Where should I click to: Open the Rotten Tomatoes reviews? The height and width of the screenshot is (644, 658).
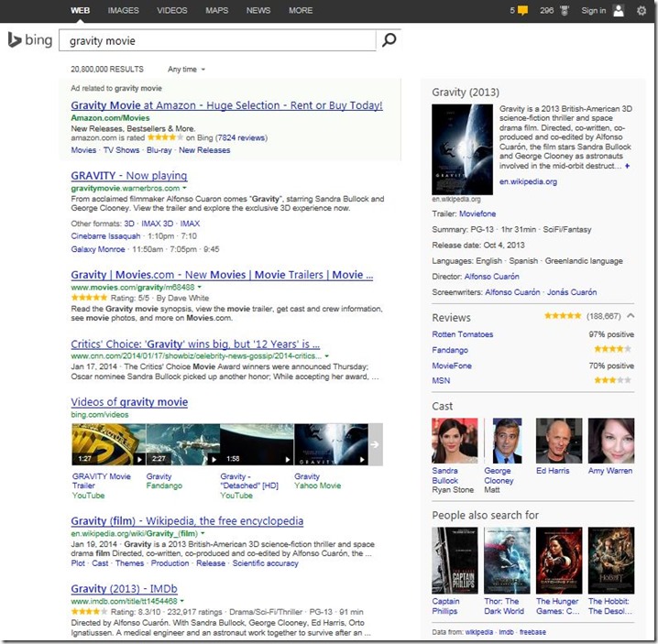[x=463, y=334]
